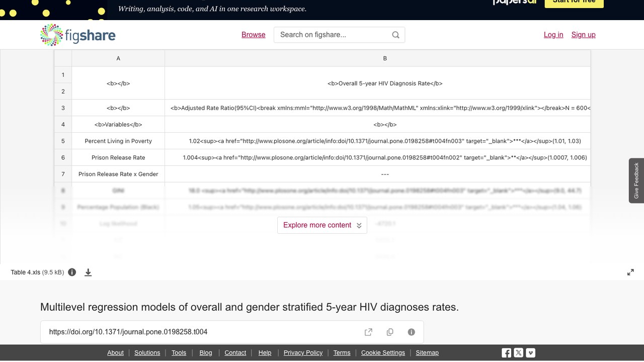Click the 'Adjusted Rate Ratio(95%CI)' cell

[x=377, y=108]
